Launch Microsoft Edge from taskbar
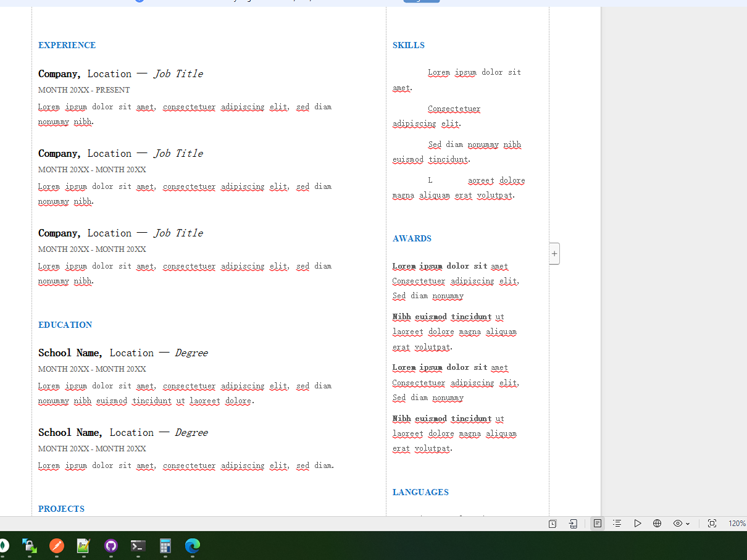Viewport: 747px width, 560px height. coord(193,546)
